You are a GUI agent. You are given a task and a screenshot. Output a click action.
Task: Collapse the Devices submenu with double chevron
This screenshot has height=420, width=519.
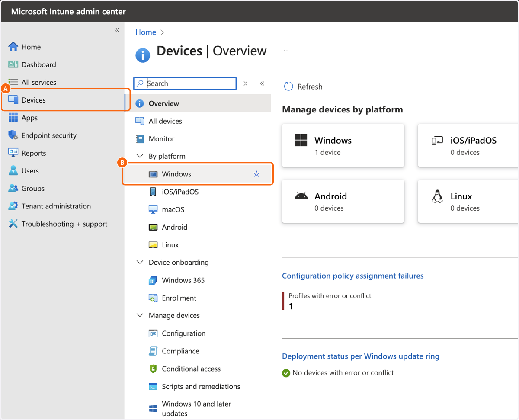(x=262, y=83)
